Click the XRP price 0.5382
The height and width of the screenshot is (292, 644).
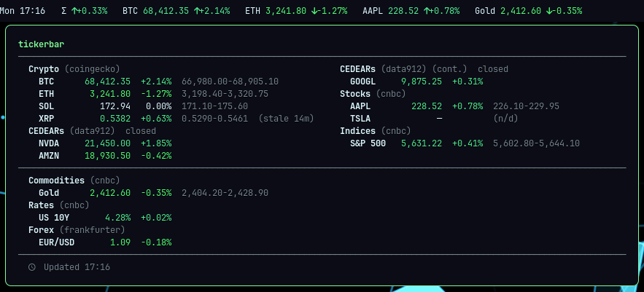[x=115, y=119]
